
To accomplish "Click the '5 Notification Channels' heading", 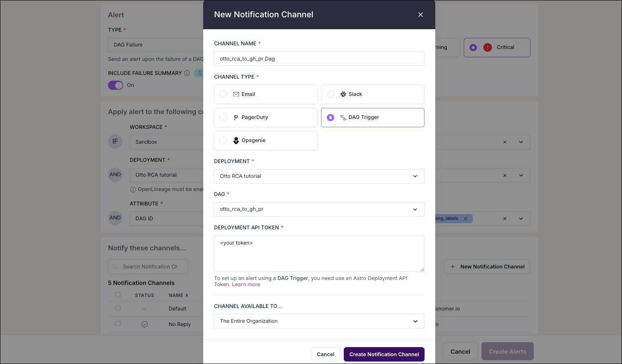I will click(x=141, y=283).
